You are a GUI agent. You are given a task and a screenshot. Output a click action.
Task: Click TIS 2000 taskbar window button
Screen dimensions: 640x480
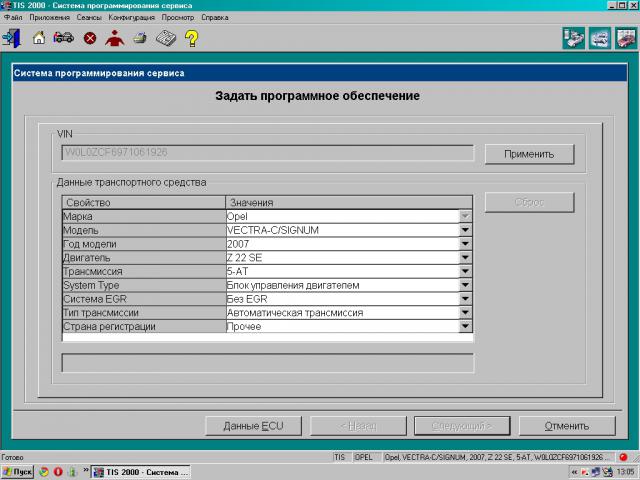(141, 472)
